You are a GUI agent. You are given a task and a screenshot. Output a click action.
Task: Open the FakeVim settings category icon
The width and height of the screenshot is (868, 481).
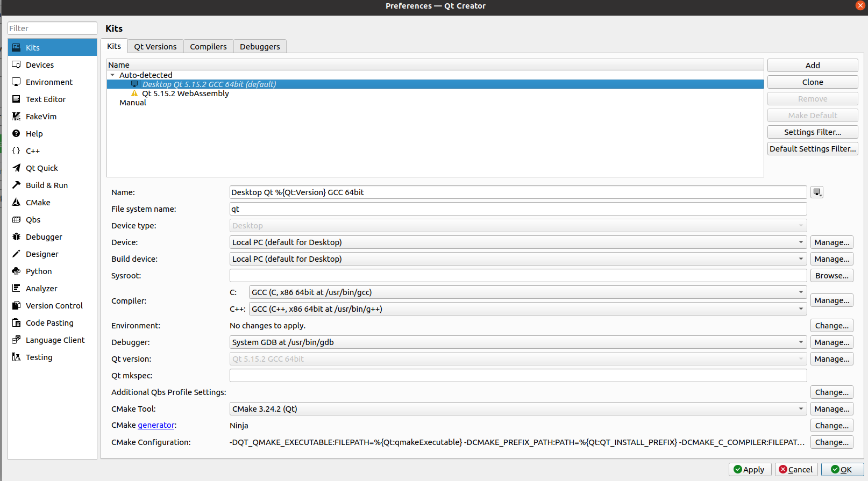(17, 116)
